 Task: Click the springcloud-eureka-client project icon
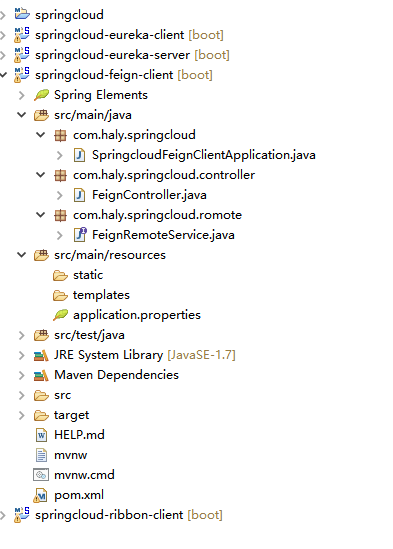pyautogui.click(x=22, y=34)
